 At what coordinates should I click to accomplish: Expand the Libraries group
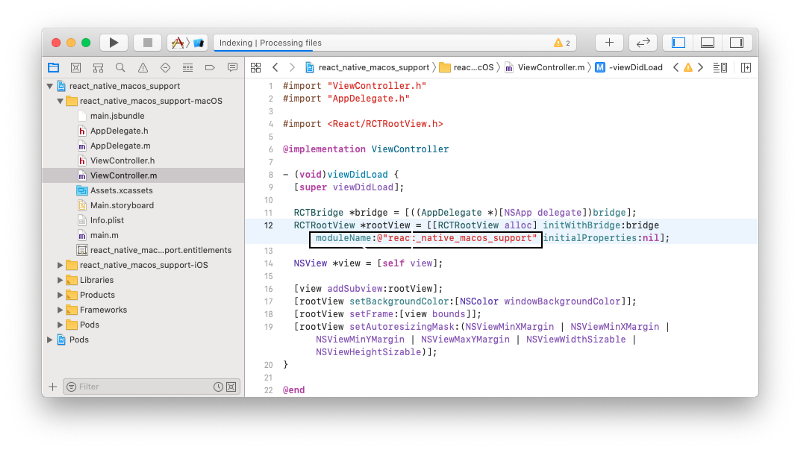pyautogui.click(x=60, y=280)
